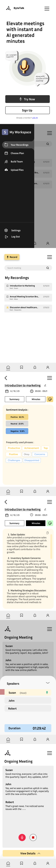Open Build Team from the sidebar

click(x=17, y=161)
